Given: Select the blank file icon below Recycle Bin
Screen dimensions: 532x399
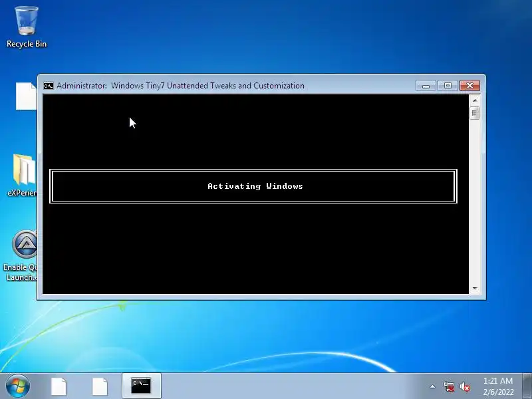Looking at the screenshot, I should click(26, 96).
